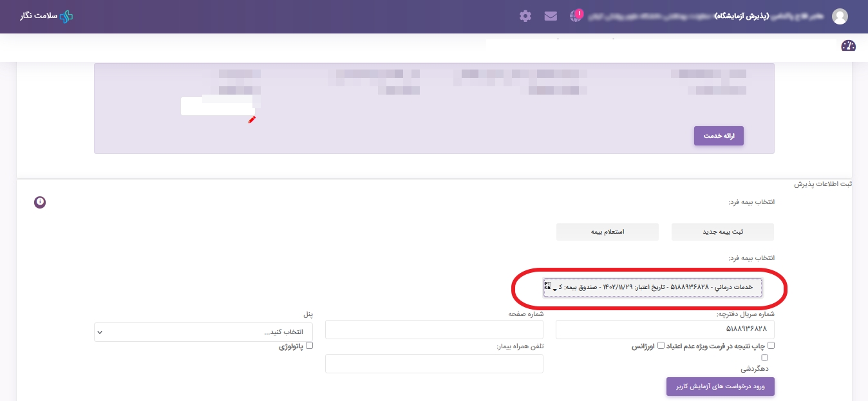Screen dimensions: 868x401
Task: Click the ارائه خدمت button
Action: [719, 136]
